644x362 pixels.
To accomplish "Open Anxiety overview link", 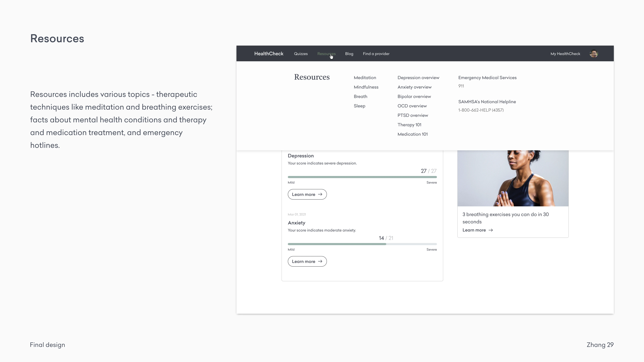I will [415, 87].
